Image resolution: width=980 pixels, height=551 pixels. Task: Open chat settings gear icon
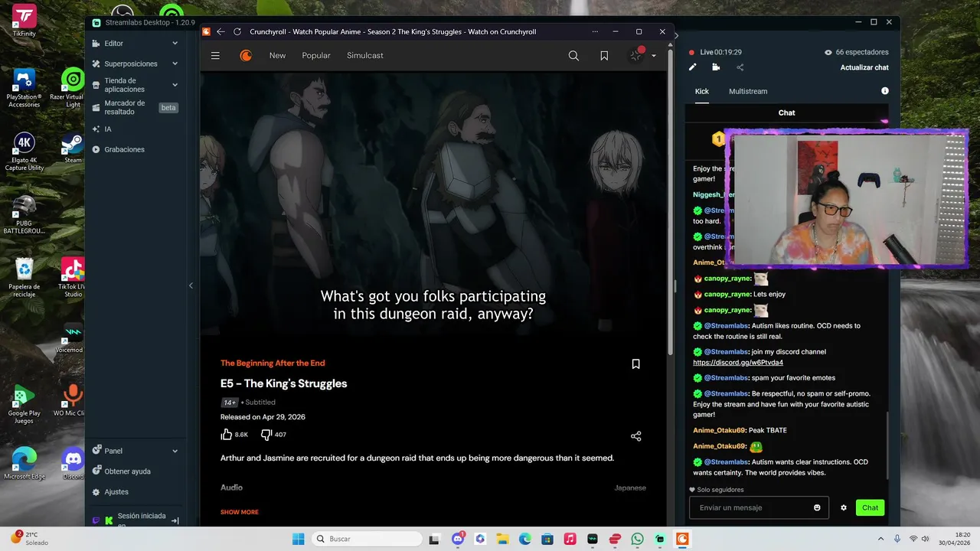(x=844, y=507)
